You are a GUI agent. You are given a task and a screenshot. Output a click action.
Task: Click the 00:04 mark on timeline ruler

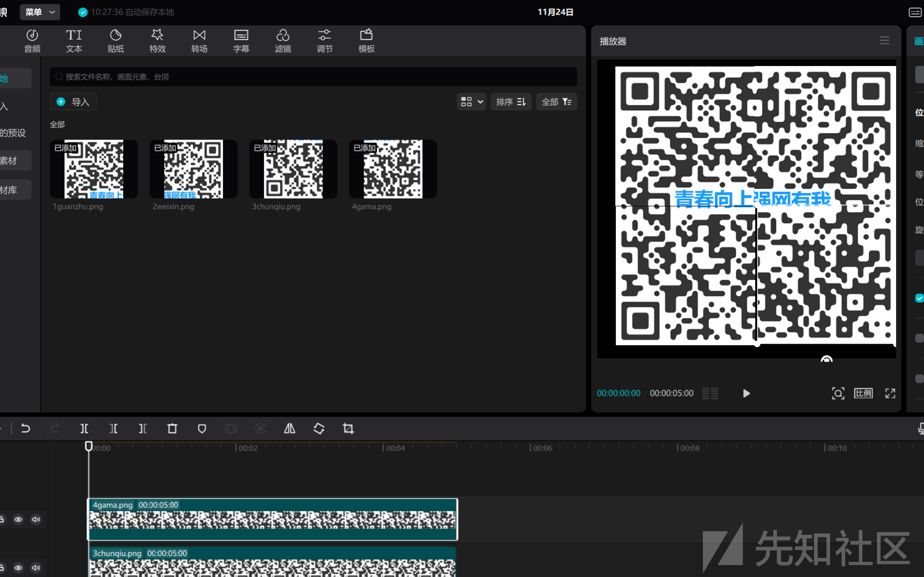395,448
